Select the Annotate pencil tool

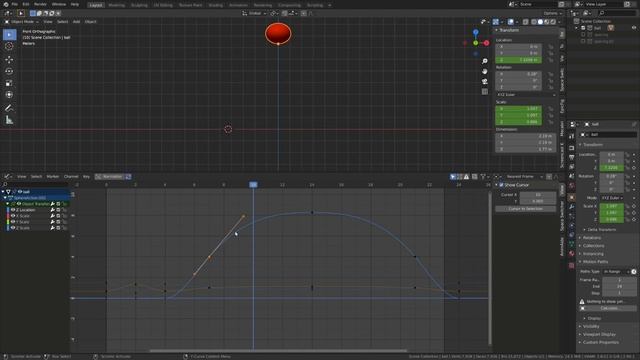pyautogui.click(x=9, y=108)
